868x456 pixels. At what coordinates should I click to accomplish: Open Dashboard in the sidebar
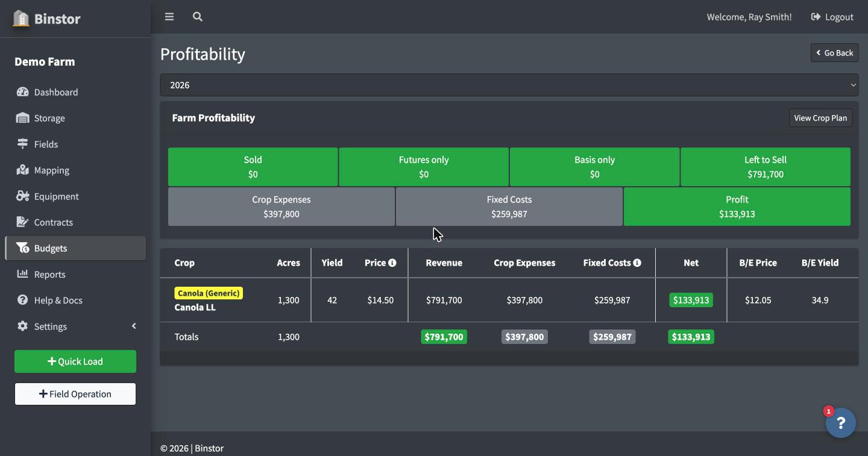click(75, 92)
